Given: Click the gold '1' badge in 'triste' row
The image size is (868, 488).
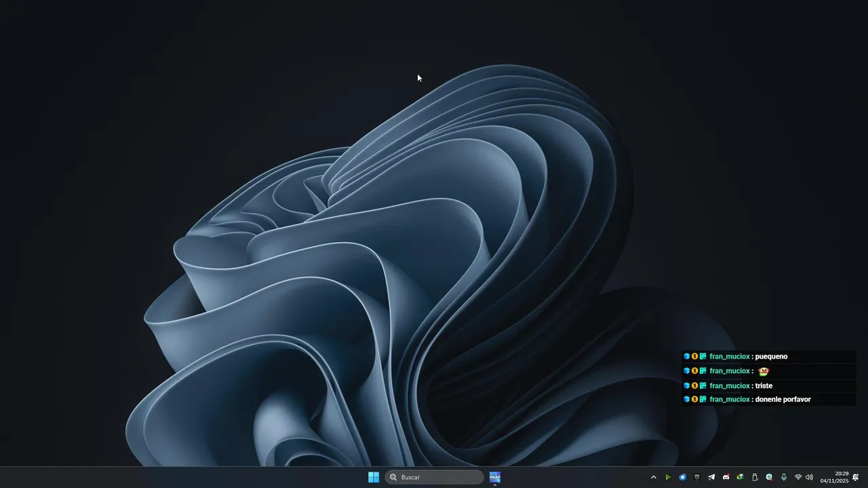Looking at the screenshot, I should [x=694, y=386].
